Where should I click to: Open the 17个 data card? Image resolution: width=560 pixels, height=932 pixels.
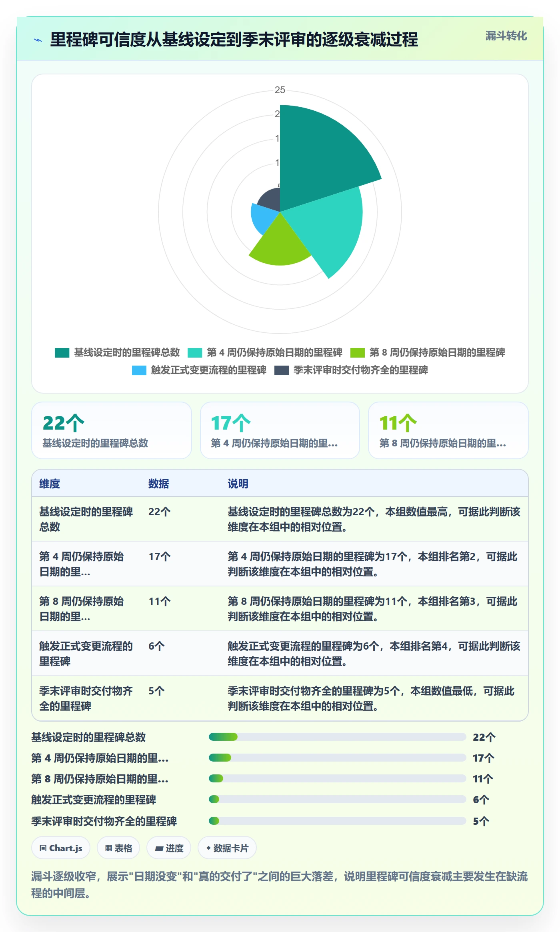coord(280,430)
